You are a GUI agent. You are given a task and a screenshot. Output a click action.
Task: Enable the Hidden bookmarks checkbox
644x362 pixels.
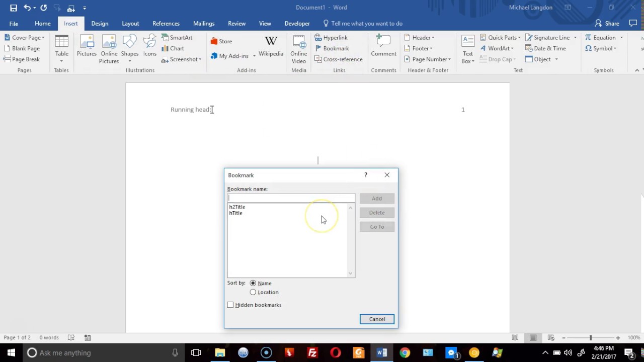coord(230,305)
